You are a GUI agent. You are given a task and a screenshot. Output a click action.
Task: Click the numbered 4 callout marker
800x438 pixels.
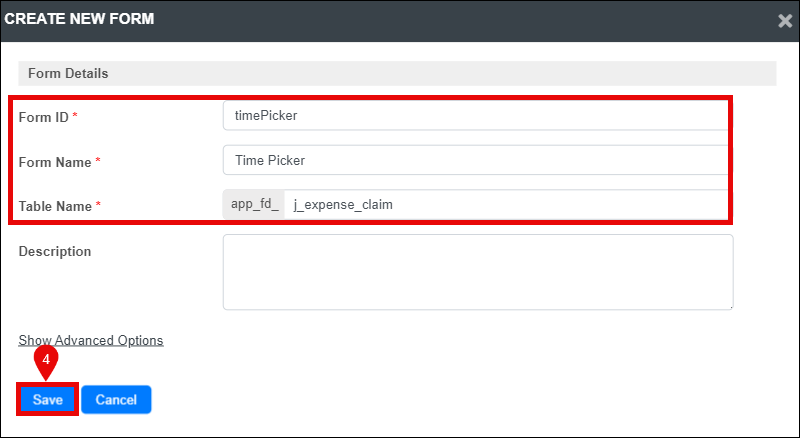point(46,361)
